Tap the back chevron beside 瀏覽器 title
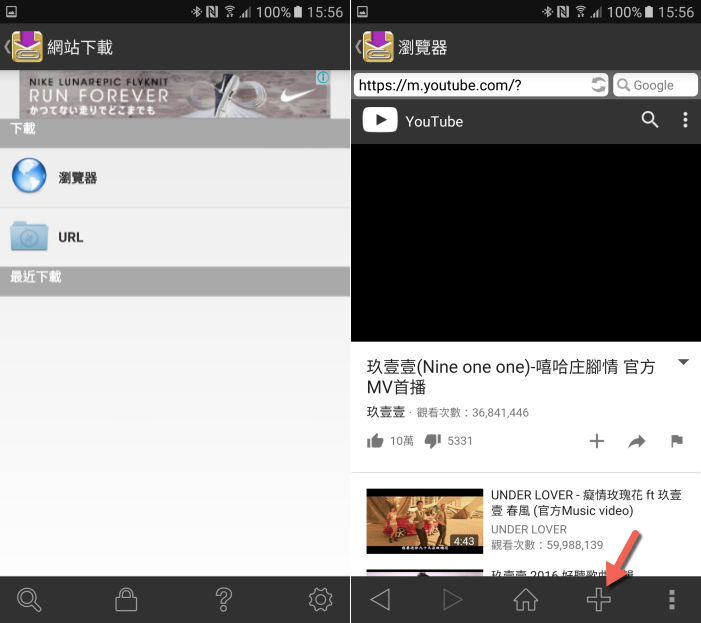This screenshot has width=701, height=623. tap(358, 46)
